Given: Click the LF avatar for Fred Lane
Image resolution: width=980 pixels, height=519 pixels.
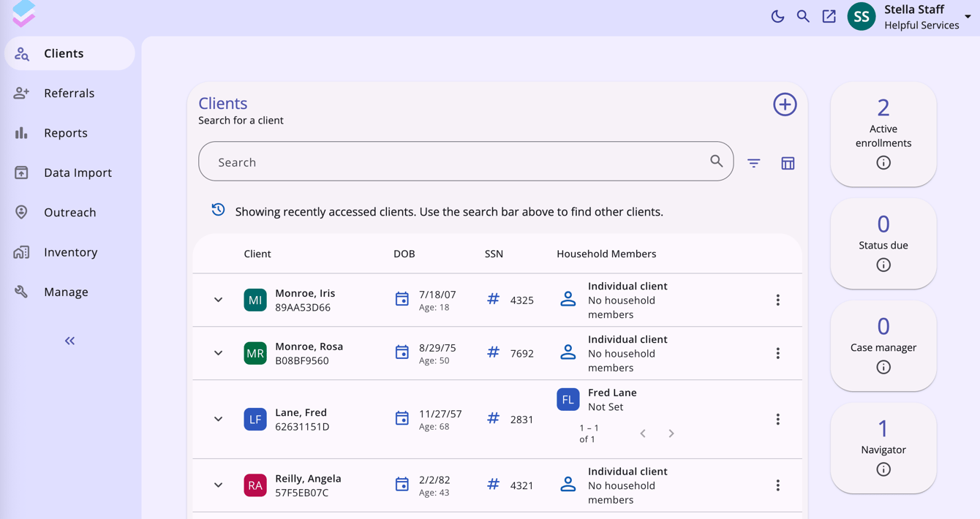Looking at the screenshot, I should click(255, 419).
